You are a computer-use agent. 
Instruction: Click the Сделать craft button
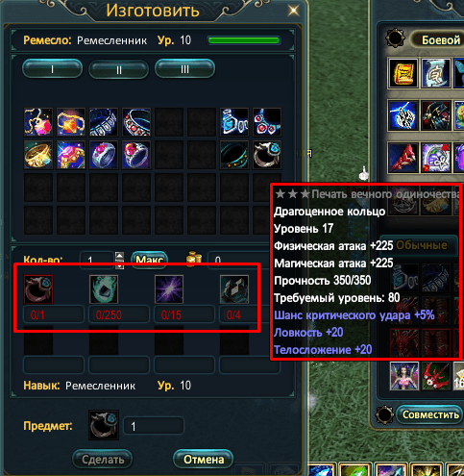103,460
